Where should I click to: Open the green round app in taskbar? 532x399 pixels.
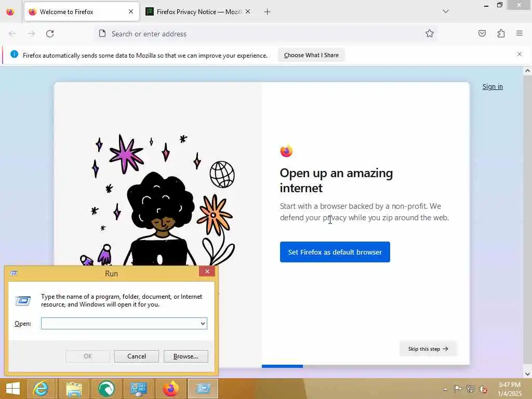pyautogui.click(x=107, y=389)
